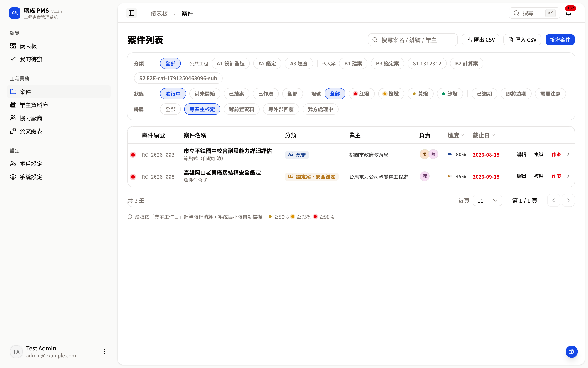Click red light indicator for RC-2026-008
588x368 pixels.
[133, 177]
